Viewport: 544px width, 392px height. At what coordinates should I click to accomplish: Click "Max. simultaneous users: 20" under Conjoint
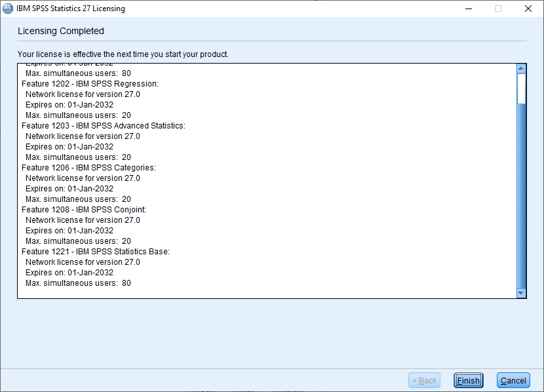pyautogui.click(x=78, y=241)
